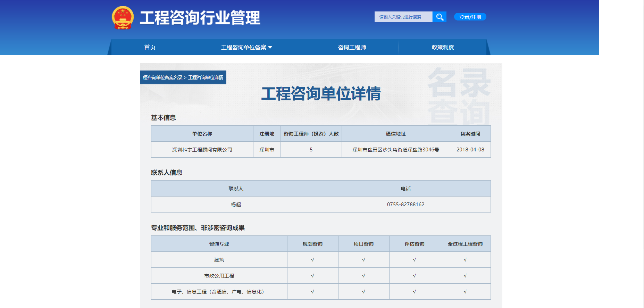Click the 全过程工程咨询 column header

465,244
